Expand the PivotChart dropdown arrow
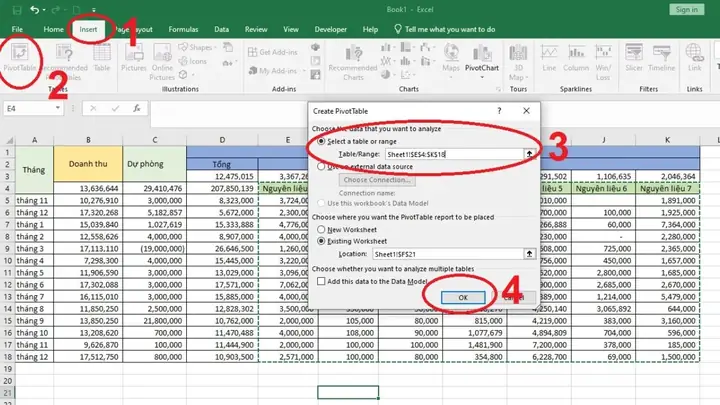The width and height of the screenshot is (720, 405). (x=482, y=78)
